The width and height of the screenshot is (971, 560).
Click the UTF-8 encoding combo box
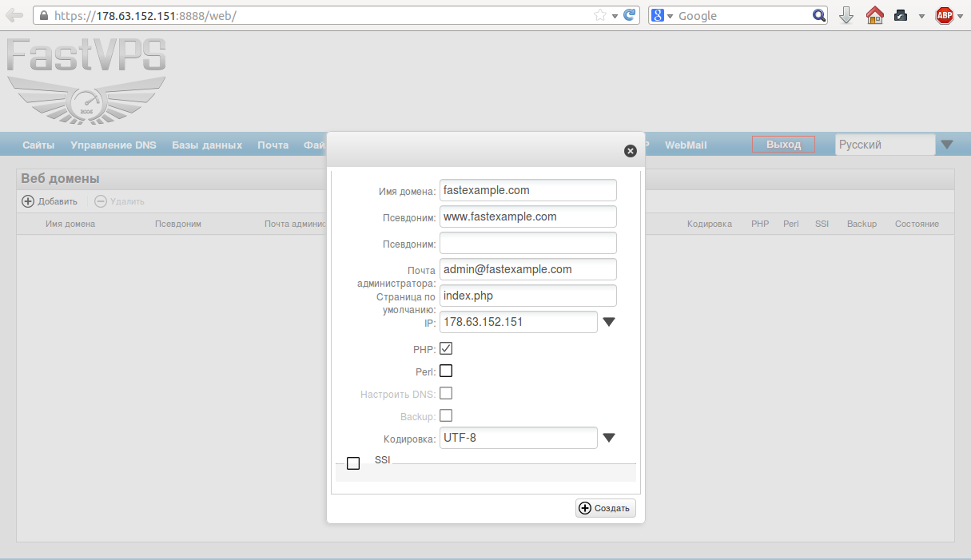(x=519, y=438)
